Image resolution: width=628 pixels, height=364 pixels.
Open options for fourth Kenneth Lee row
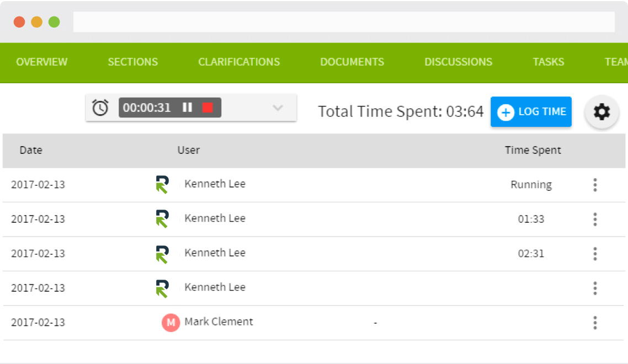(x=595, y=288)
